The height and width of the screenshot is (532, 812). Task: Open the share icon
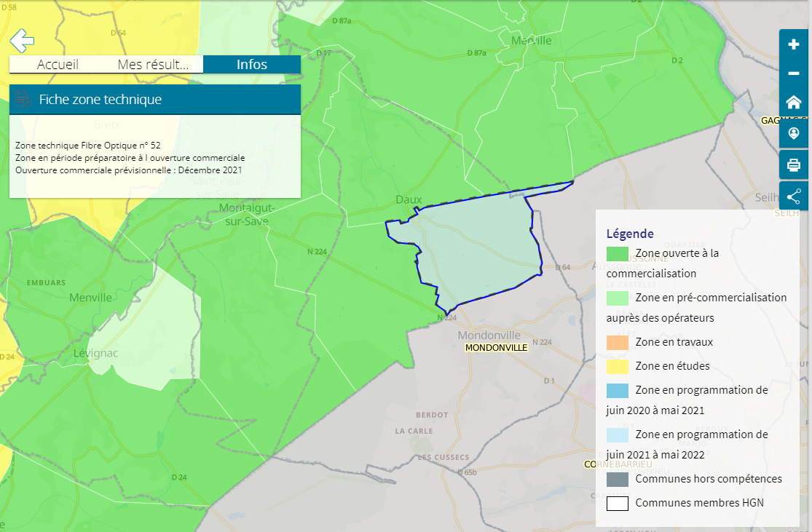click(794, 196)
